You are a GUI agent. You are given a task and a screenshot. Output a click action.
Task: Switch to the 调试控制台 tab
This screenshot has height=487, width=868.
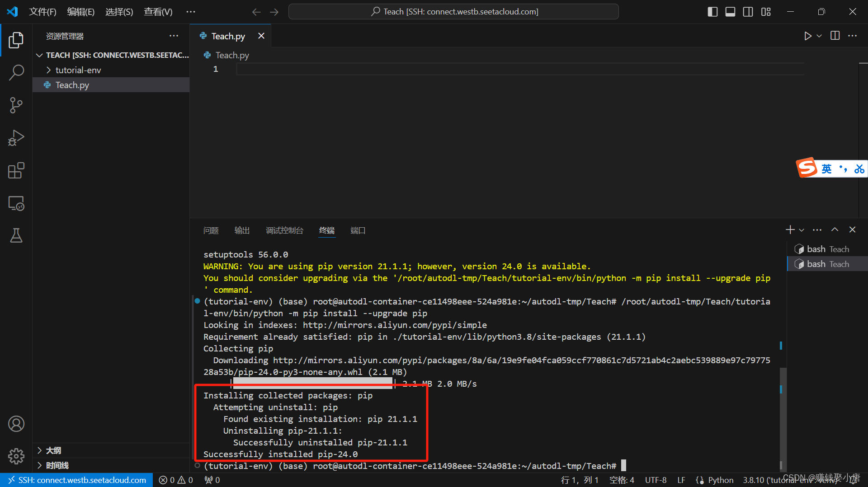[284, 230]
